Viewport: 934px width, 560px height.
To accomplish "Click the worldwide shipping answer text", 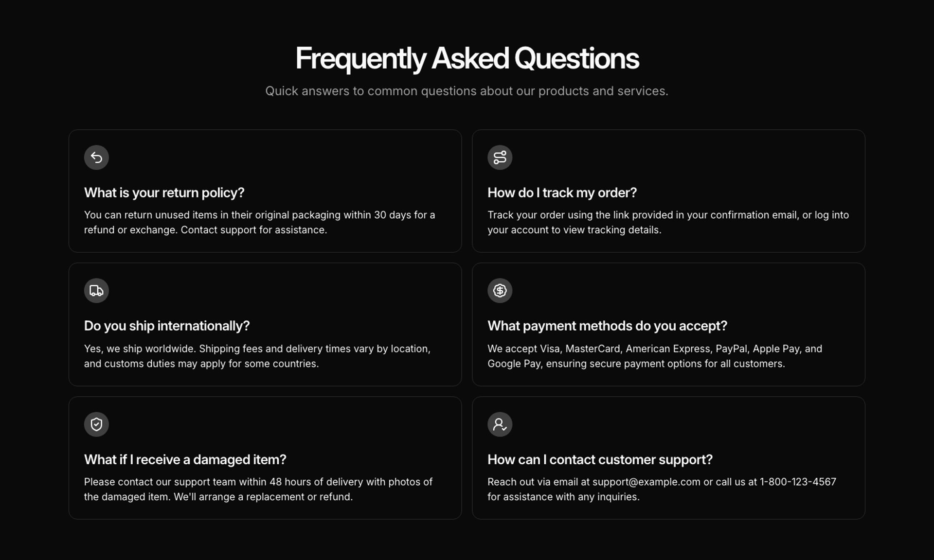I will [257, 356].
